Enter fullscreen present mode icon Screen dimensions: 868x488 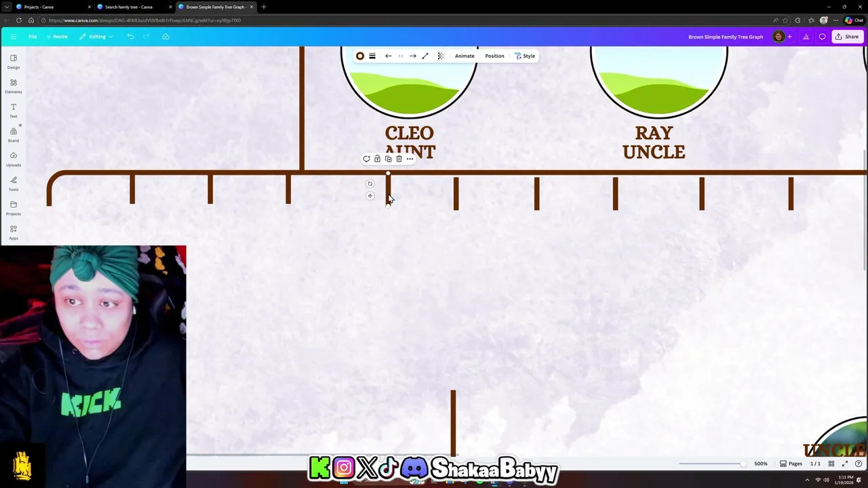tap(845, 464)
